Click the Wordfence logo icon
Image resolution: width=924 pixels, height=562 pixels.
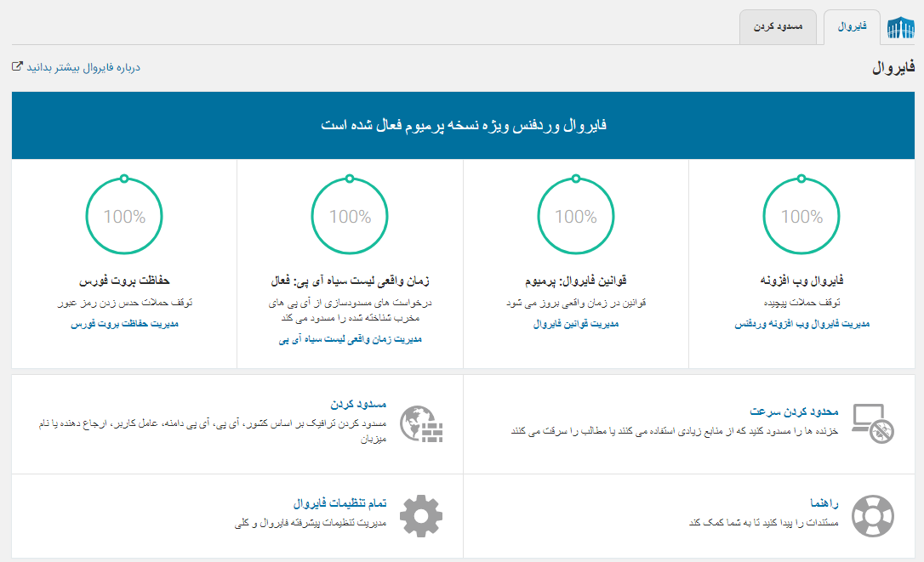pyautogui.click(x=901, y=27)
